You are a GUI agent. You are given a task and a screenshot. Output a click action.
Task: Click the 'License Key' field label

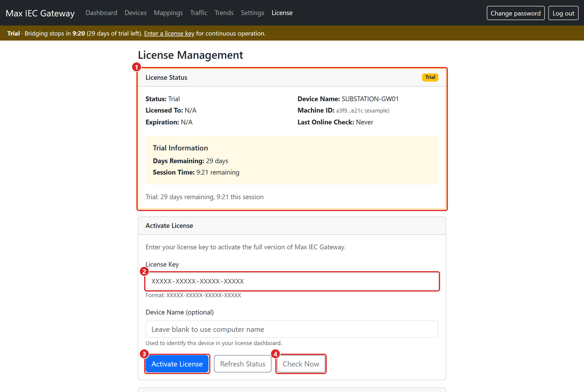162,264
